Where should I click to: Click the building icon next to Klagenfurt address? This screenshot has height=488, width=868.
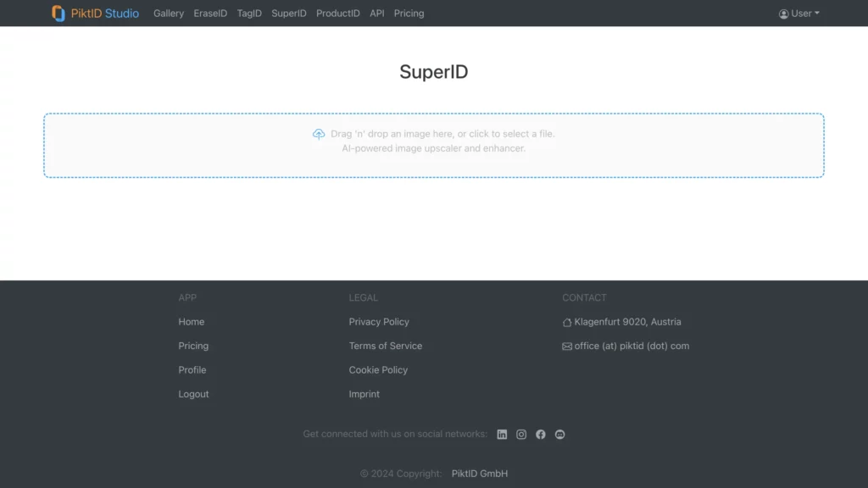pos(566,321)
